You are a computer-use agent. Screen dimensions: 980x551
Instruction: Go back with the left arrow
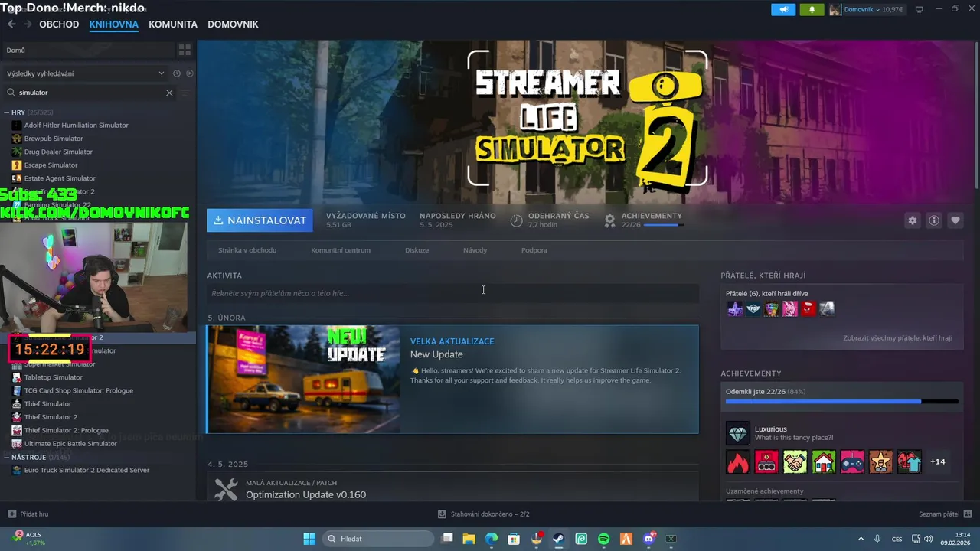[11, 24]
